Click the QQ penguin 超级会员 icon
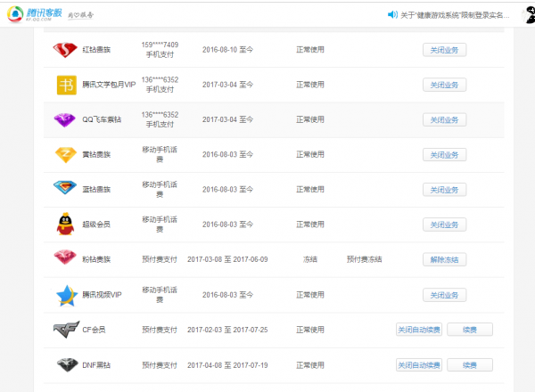Image resolution: width=535 pixels, height=392 pixels. tap(65, 224)
